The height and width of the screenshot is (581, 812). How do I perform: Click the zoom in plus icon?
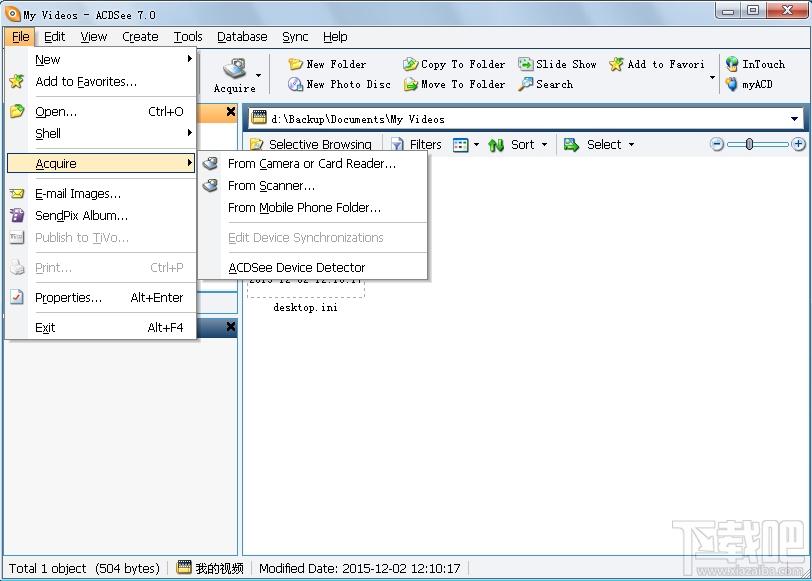(799, 144)
